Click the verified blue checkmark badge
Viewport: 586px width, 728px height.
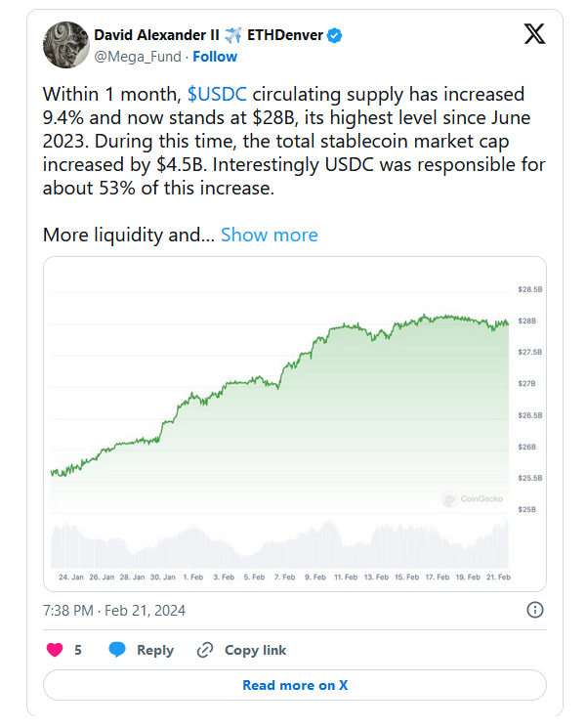(335, 36)
